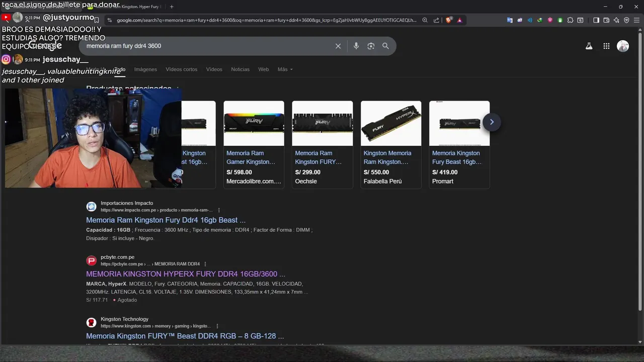Click RGB Fury RAM thumbnail from Mercadolibre
This screenshot has width=644, height=362.
(x=254, y=123)
